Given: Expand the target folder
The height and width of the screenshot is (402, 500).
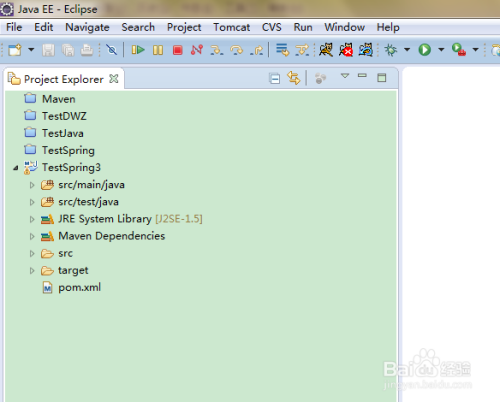Looking at the screenshot, I should [x=32, y=271].
